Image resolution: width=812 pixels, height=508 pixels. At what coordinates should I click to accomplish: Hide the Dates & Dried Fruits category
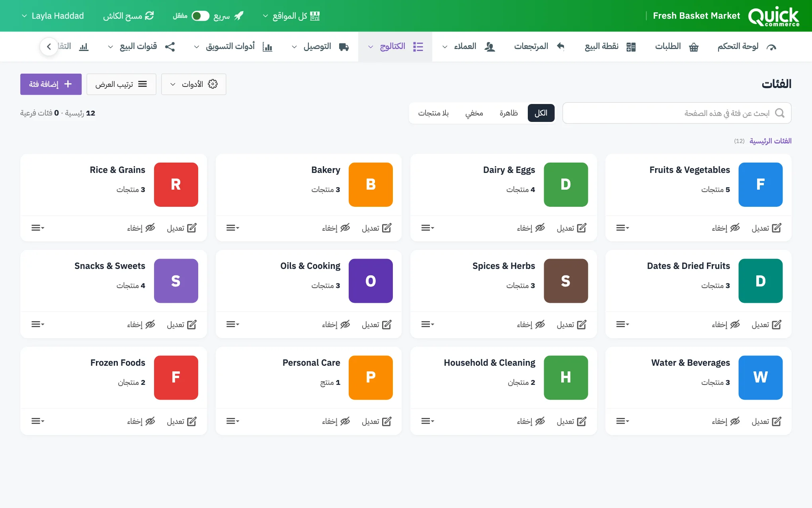tap(726, 325)
